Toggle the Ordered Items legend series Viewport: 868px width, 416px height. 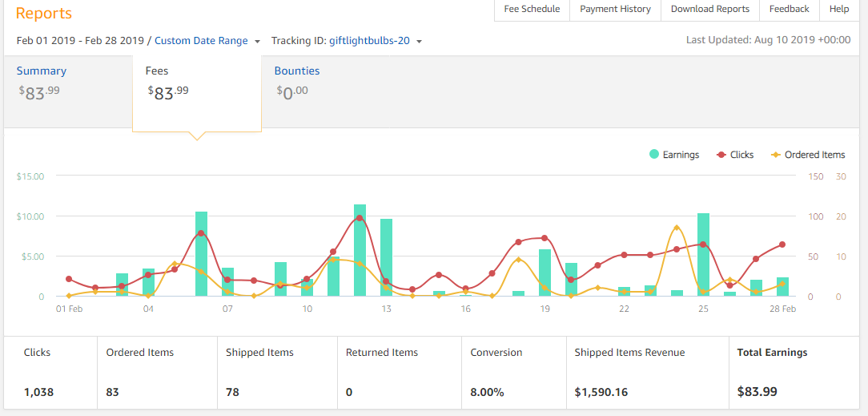click(808, 155)
